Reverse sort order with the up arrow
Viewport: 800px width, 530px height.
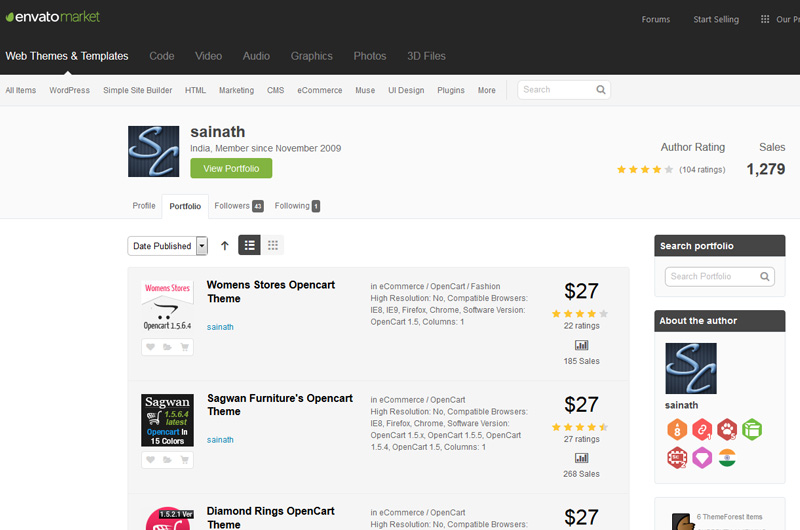[x=224, y=246]
